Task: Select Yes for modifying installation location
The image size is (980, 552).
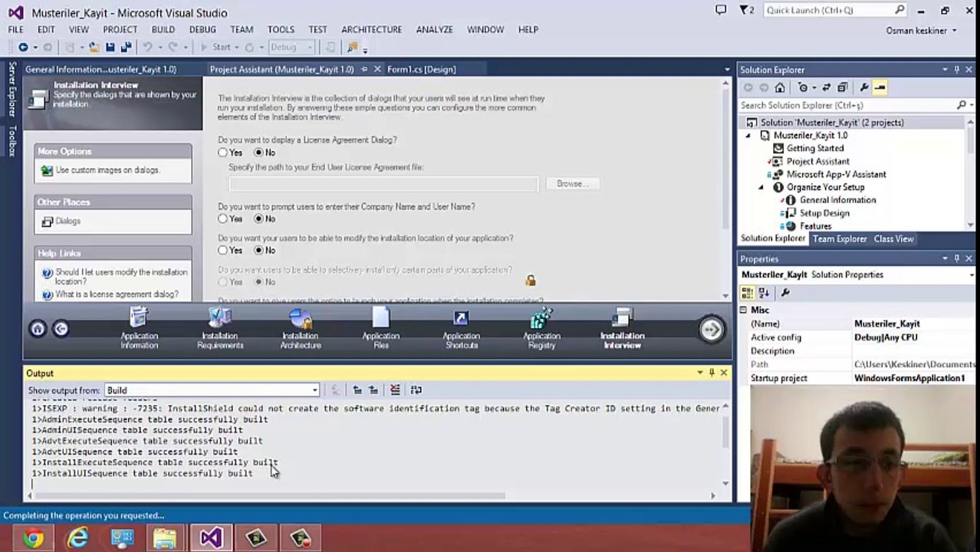Action: coord(222,251)
